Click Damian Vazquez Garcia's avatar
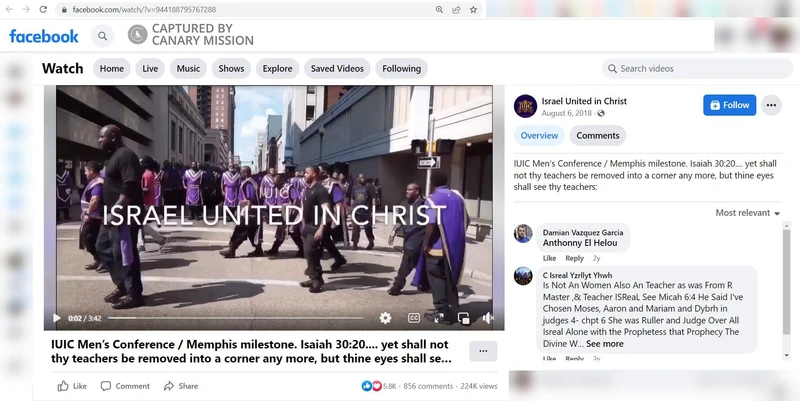This screenshot has width=800, height=401. 523,234
